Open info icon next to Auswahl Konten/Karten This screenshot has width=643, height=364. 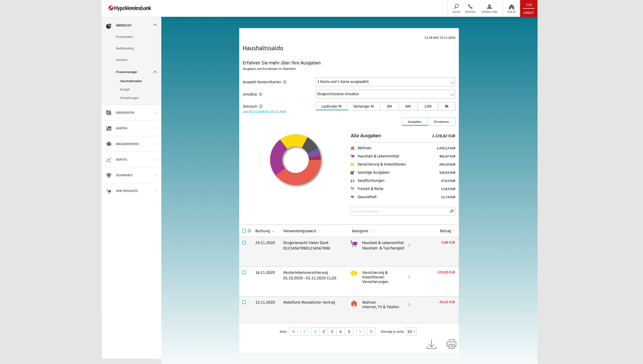tap(284, 82)
